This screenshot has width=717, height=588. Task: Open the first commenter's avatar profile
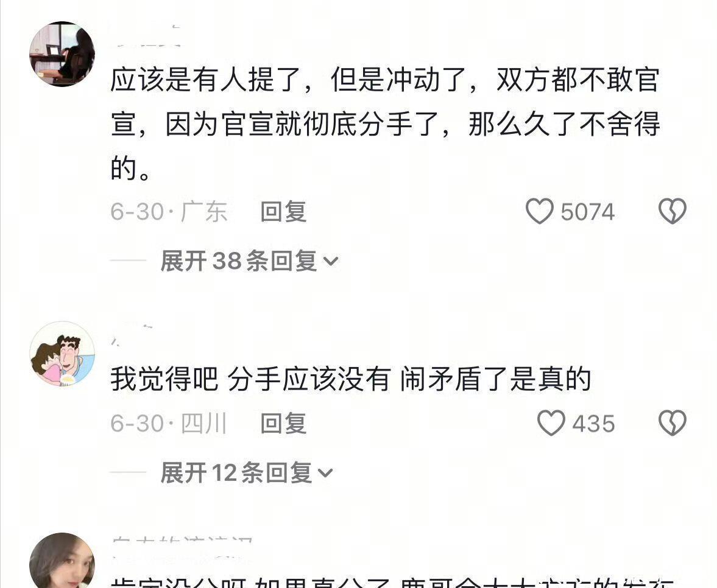[x=62, y=54]
